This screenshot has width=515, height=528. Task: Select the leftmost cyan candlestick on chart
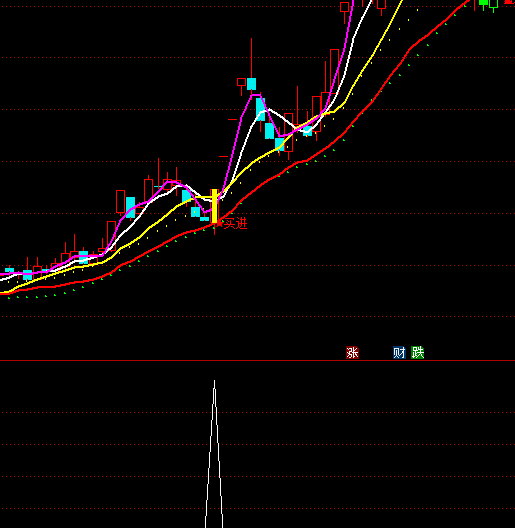pyautogui.click(x=9, y=270)
